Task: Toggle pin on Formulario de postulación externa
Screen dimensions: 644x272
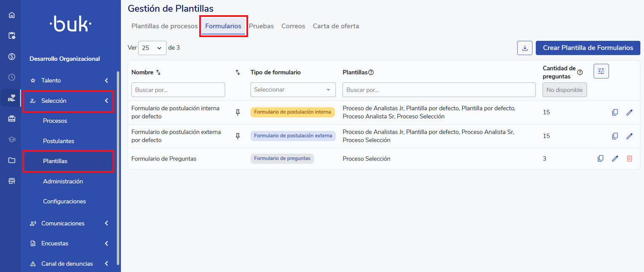Action: point(238,136)
